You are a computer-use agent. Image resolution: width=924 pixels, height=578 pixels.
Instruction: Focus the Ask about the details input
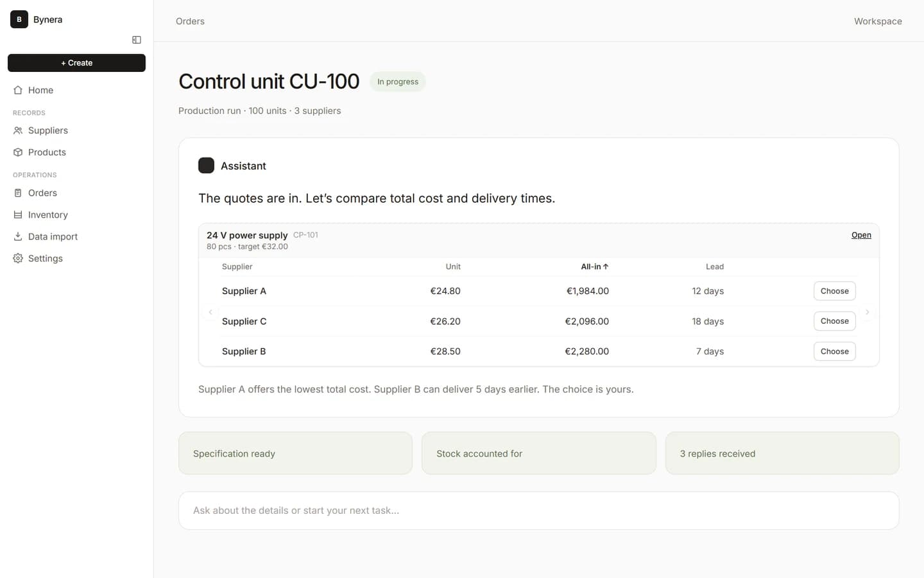tap(539, 511)
